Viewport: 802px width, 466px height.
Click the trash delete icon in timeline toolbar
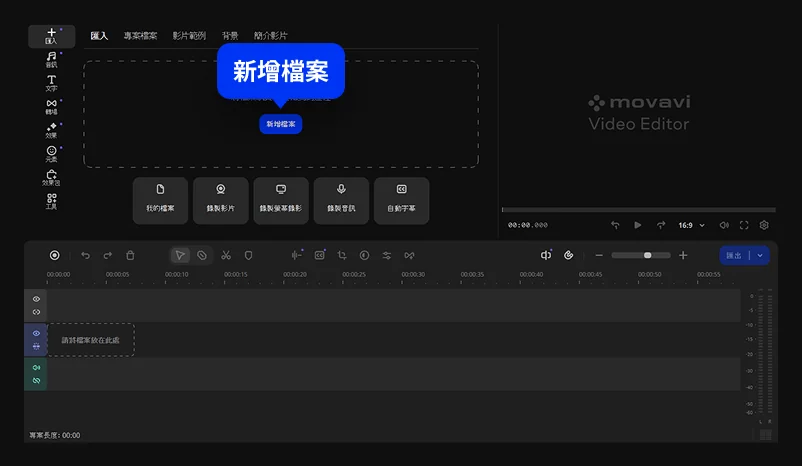click(130, 256)
